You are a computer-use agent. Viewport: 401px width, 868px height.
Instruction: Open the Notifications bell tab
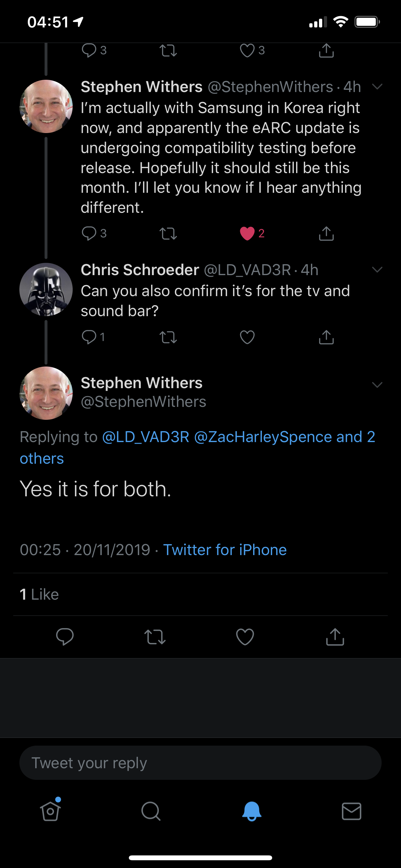click(x=252, y=811)
